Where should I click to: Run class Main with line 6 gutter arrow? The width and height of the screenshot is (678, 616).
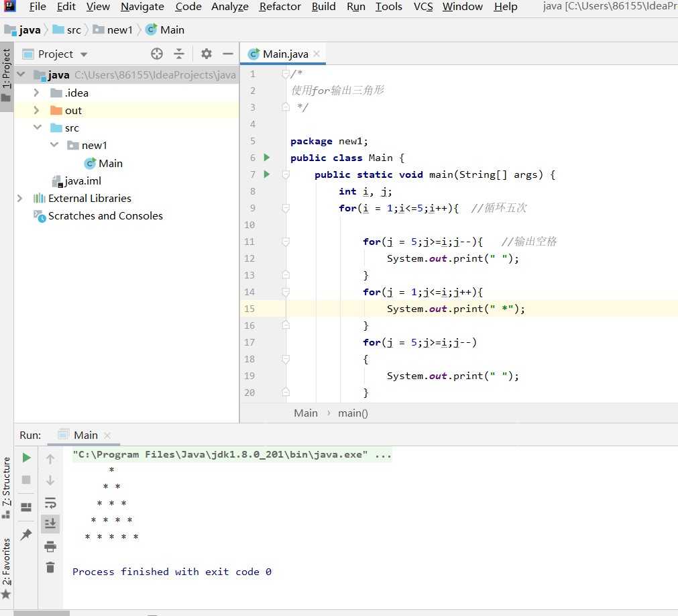pos(267,158)
